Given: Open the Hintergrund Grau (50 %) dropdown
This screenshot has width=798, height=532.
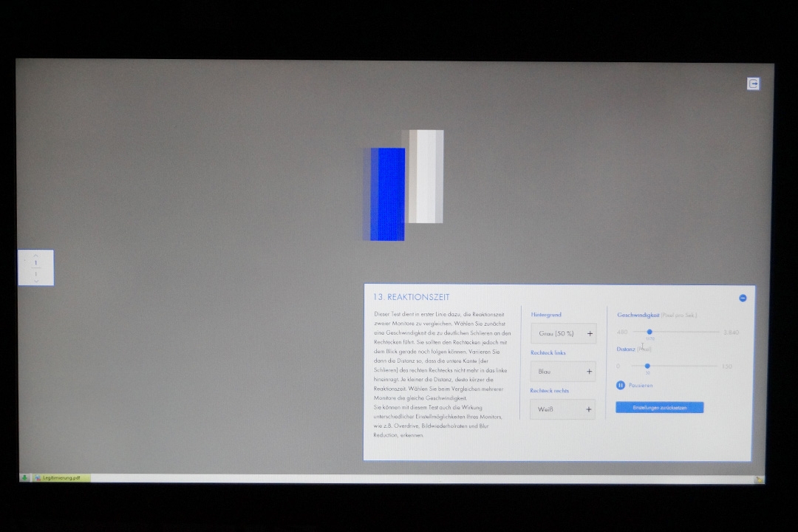Looking at the screenshot, I should (557, 334).
